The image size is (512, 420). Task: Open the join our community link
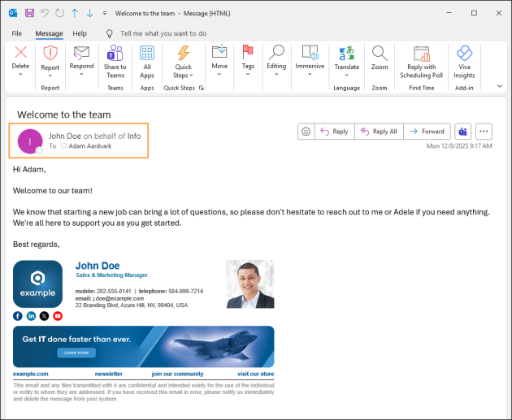(177, 374)
